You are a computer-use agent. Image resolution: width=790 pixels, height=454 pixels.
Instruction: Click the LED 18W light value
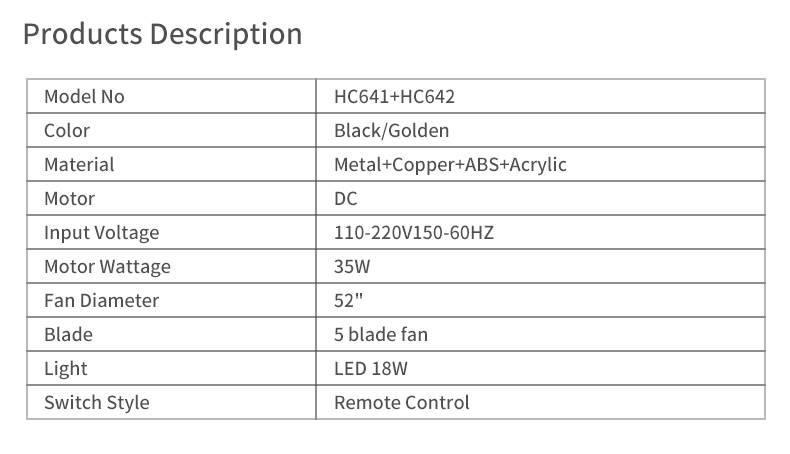(371, 369)
